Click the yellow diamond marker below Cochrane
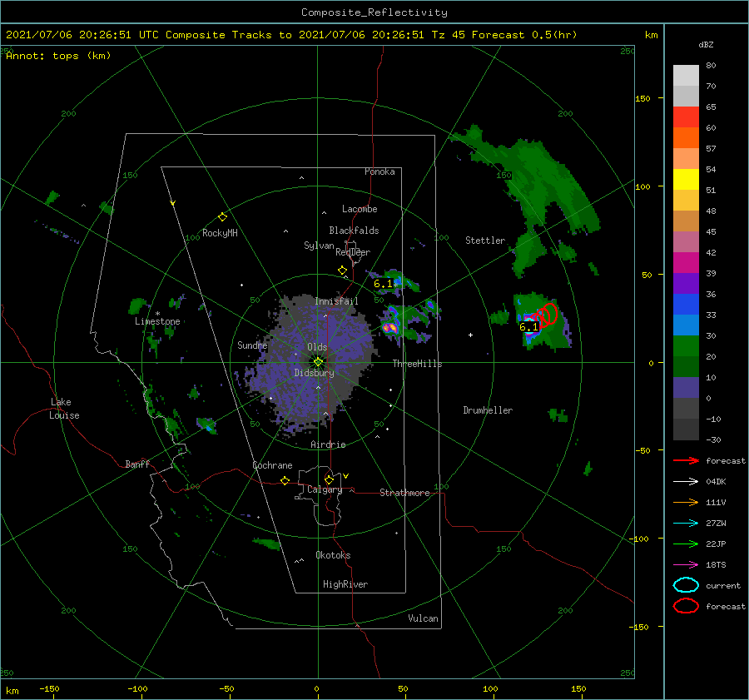Image resolution: width=749 pixels, height=700 pixels. point(285,481)
